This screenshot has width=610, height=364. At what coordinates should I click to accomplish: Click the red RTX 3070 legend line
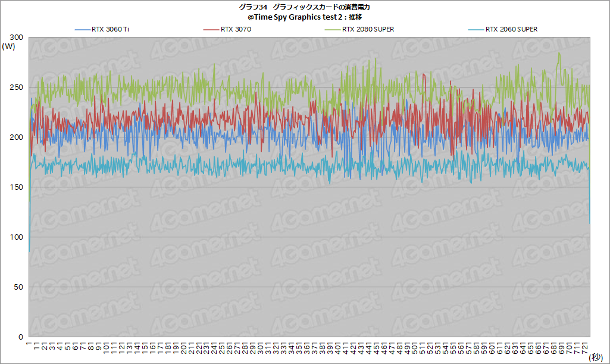click(211, 30)
